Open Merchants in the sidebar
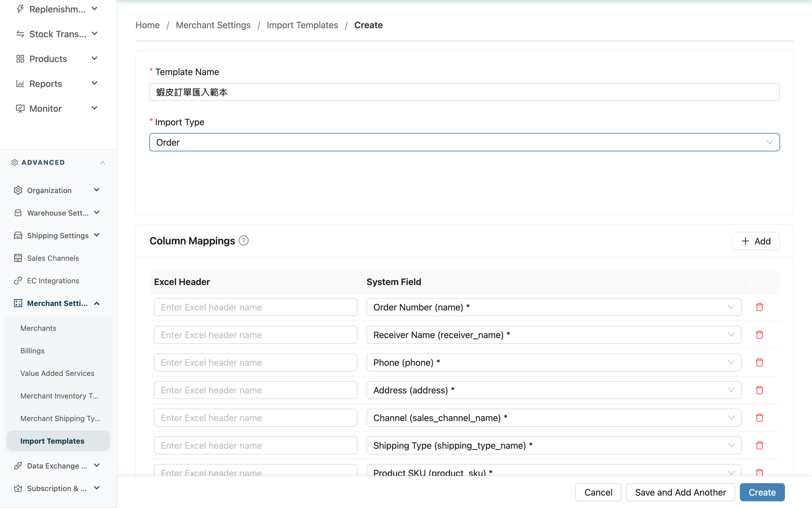812x508 pixels. tap(38, 328)
